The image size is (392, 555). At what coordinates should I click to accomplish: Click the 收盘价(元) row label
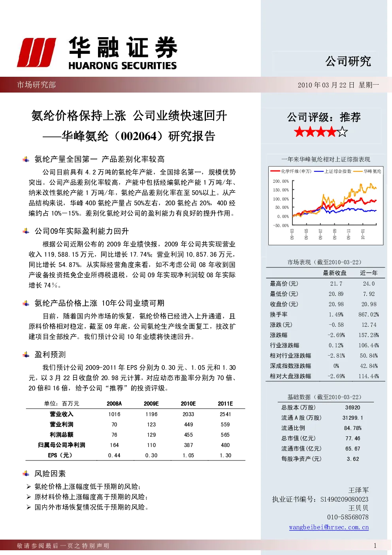(x=284, y=304)
